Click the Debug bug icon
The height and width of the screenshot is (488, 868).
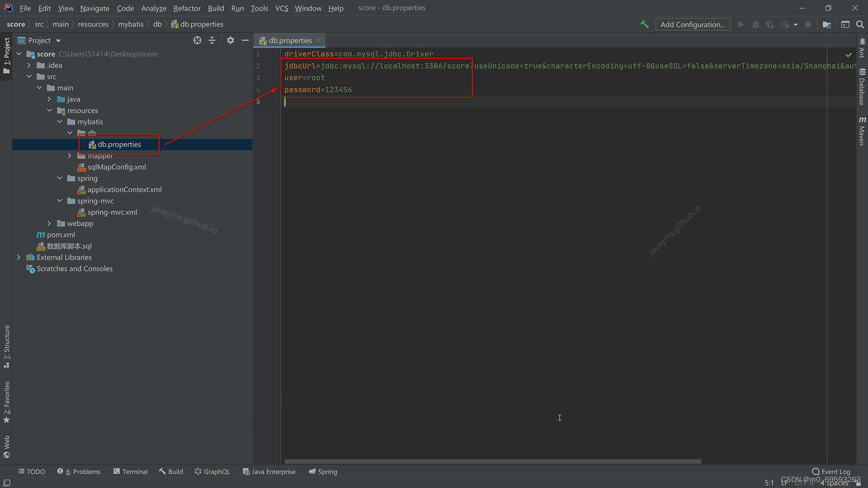coord(755,24)
